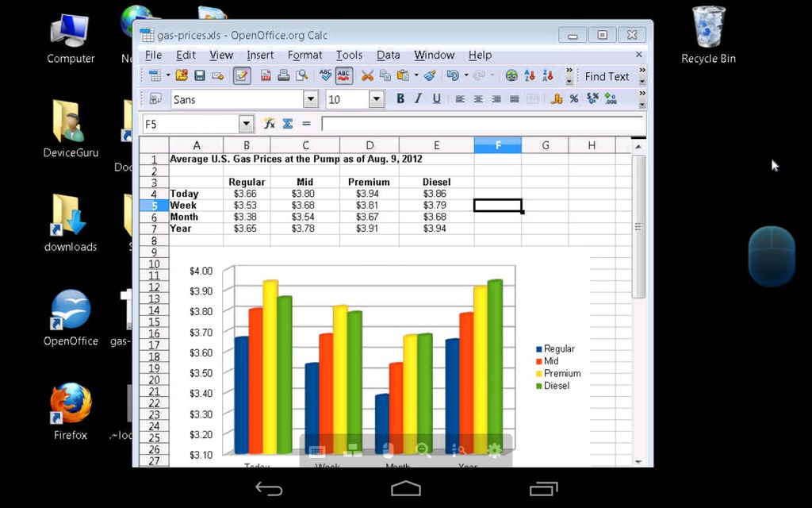
Task: Expand the font size dropdown
Action: (x=377, y=99)
